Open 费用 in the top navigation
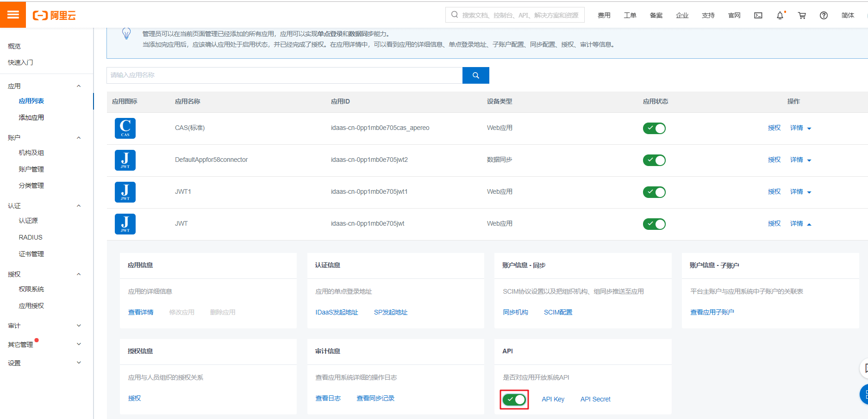 tap(604, 15)
